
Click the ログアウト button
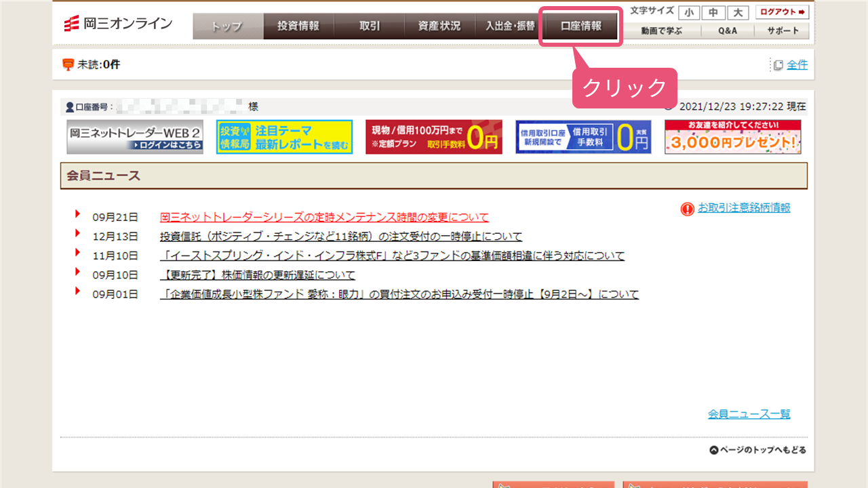coord(782,12)
